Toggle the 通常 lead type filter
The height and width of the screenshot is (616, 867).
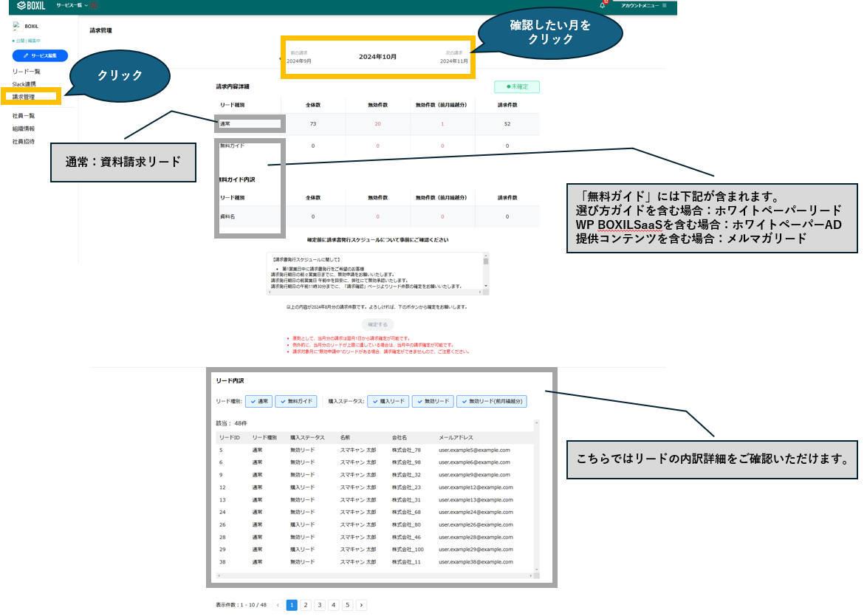pos(258,401)
